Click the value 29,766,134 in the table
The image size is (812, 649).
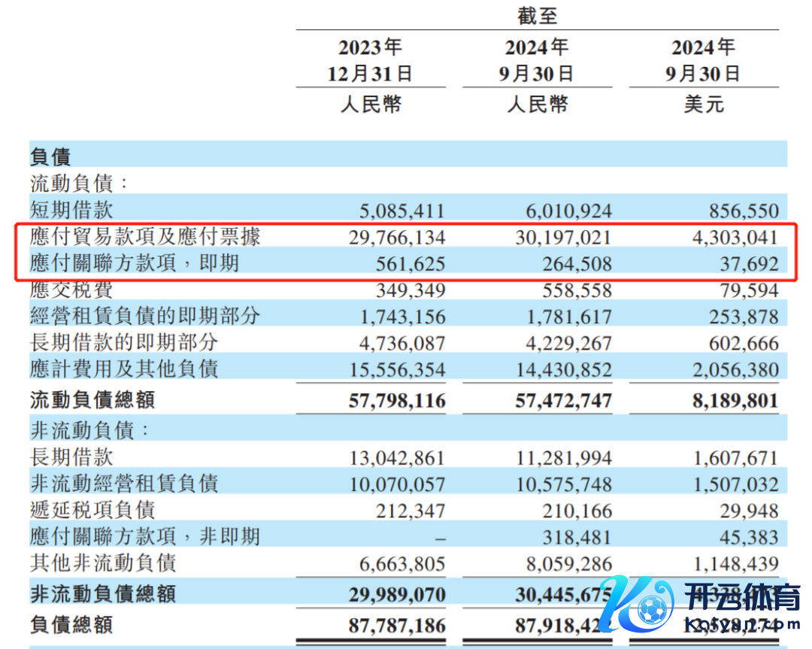point(397,238)
